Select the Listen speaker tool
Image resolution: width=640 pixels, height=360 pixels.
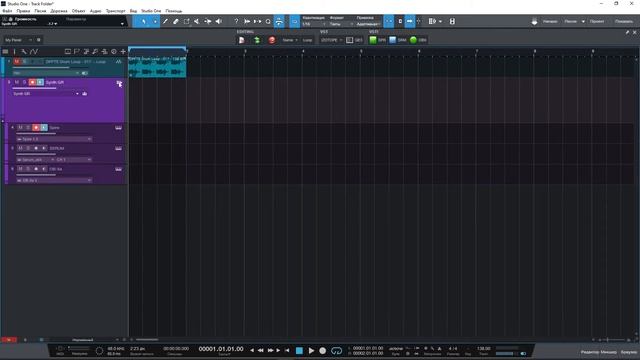coord(219,21)
